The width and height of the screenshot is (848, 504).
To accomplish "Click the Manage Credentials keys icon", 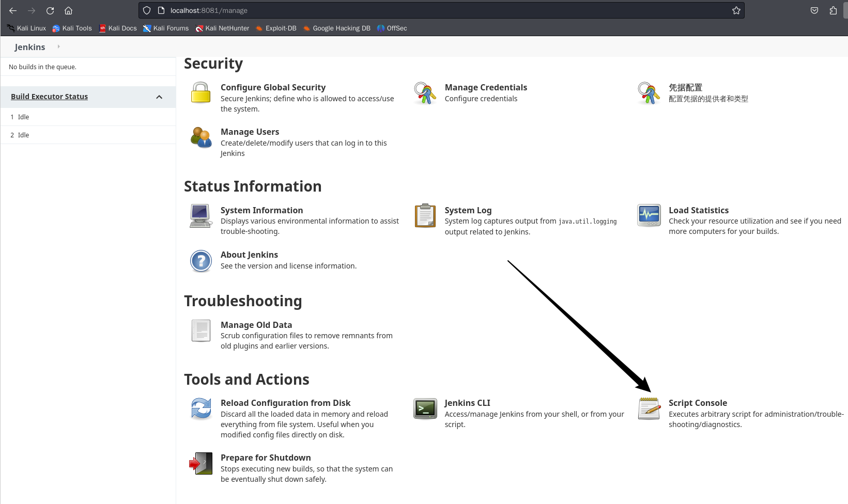I will pyautogui.click(x=425, y=93).
